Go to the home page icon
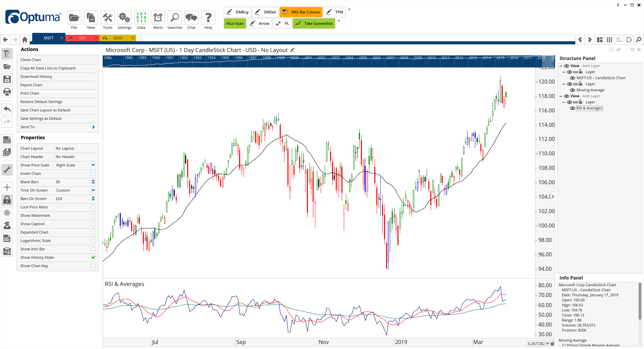The width and height of the screenshot is (644, 349). 24,40
